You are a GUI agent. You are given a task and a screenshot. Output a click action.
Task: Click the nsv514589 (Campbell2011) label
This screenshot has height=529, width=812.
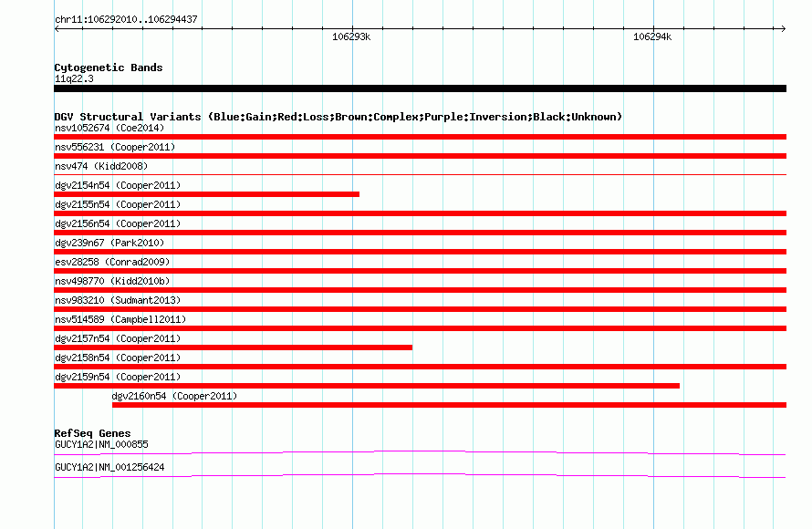point(120,319)
